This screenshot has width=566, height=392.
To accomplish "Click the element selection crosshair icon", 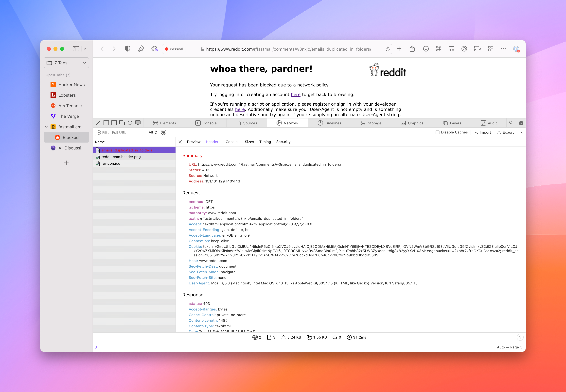I will 130,123.
